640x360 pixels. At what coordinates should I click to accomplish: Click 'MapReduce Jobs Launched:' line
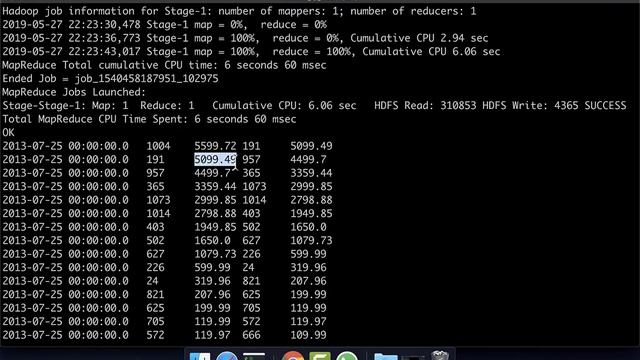74,92
